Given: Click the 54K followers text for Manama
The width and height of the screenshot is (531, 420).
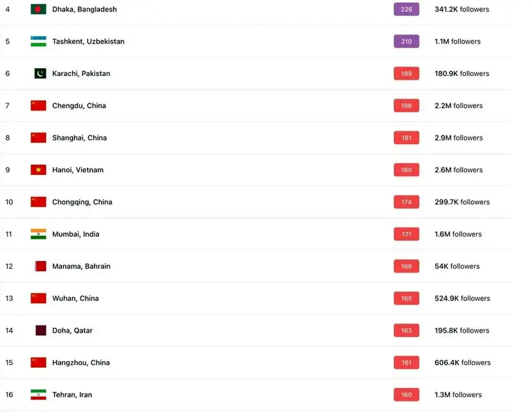Looking at the screenshot, I should [x=457, y=266].
